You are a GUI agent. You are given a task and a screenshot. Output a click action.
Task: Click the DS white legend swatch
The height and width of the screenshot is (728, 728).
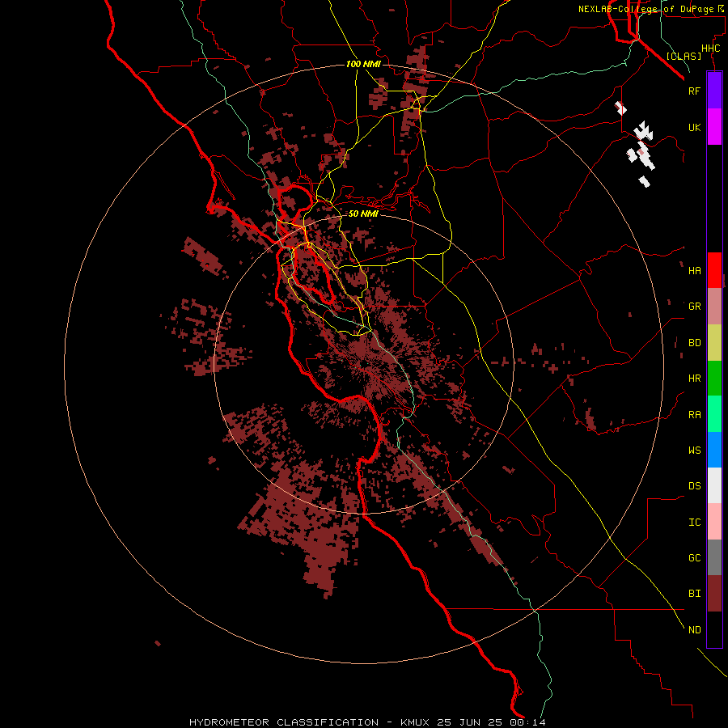(714, 485)
